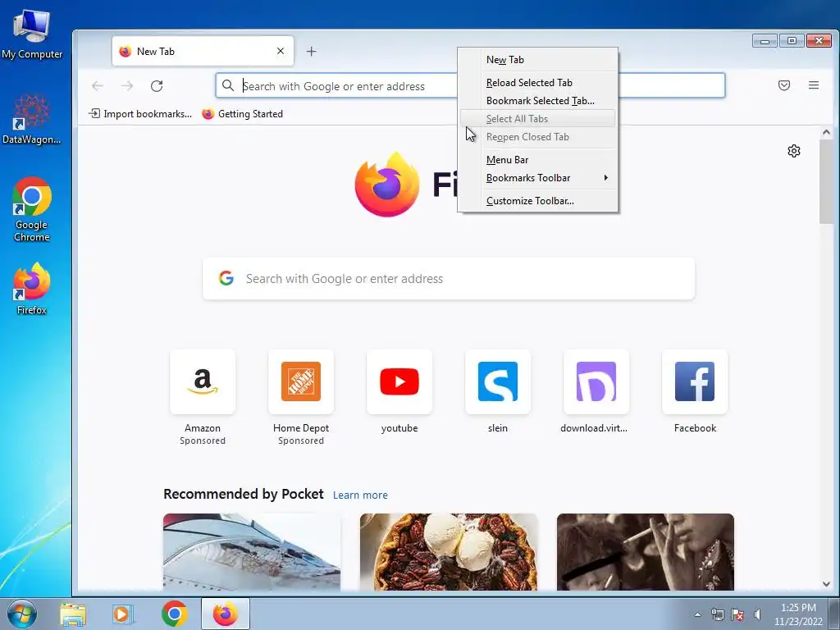
Task: Open the Pocket story with pecan pie
Action: tap(449, 552)
